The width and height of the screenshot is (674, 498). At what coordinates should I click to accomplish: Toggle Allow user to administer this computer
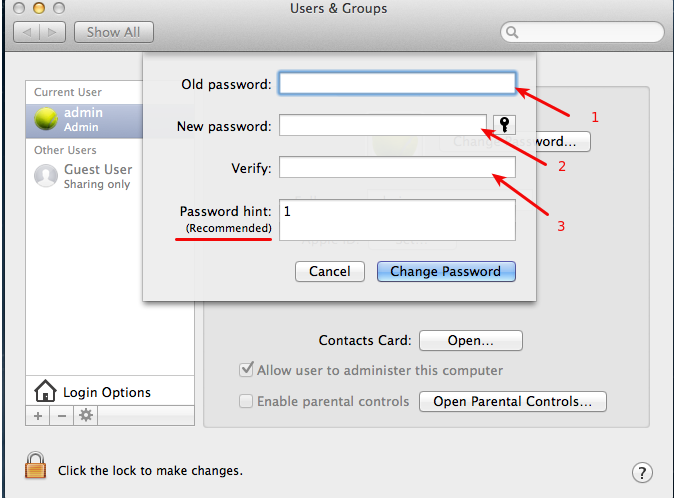[x=246, y=370]
